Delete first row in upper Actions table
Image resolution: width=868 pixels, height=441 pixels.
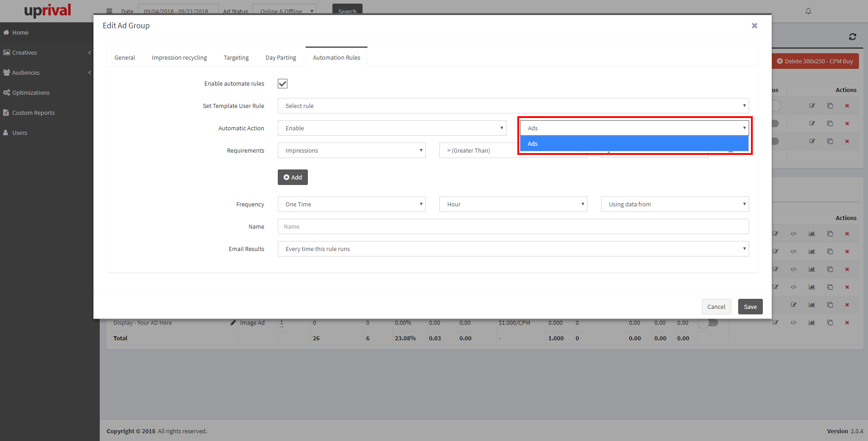point(847,106)
